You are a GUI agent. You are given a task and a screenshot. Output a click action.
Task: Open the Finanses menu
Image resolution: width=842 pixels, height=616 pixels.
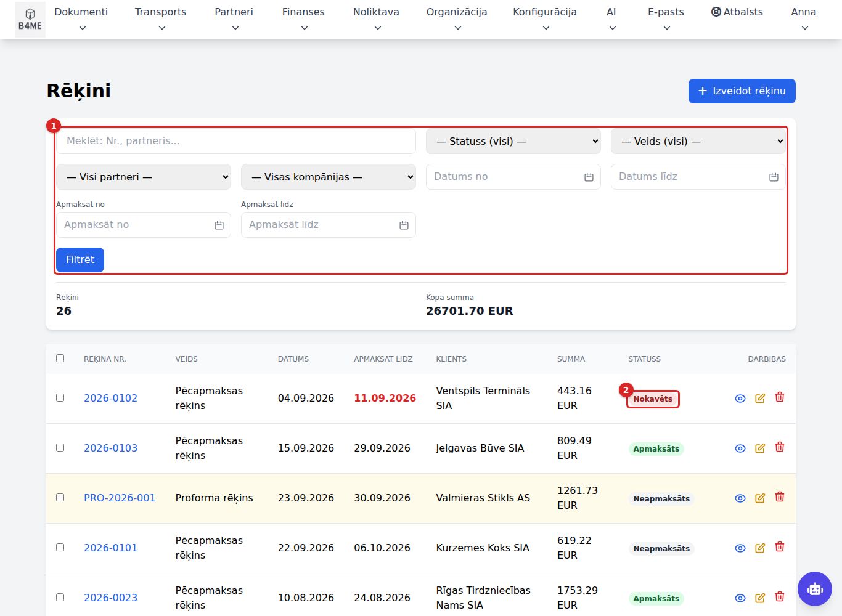tap(303, 20)
